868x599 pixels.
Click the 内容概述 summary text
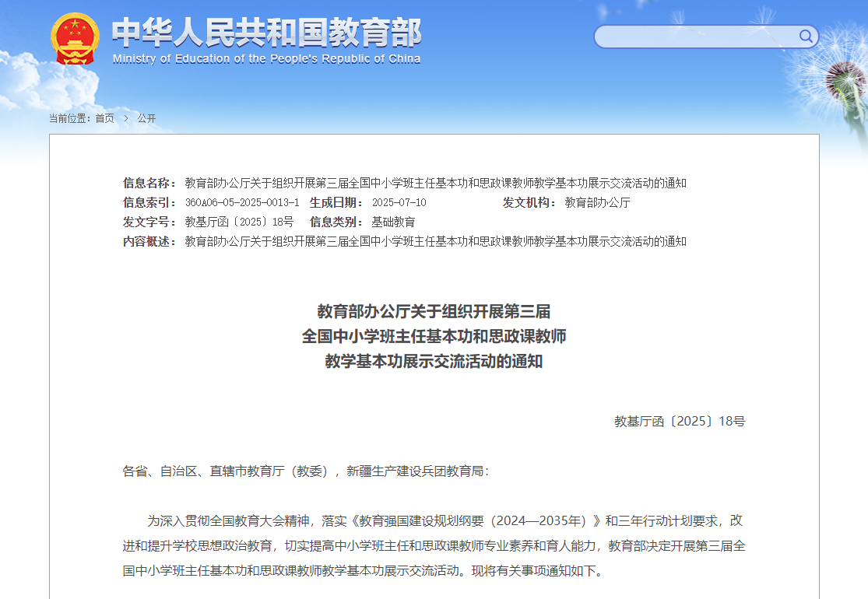tap(435, 242)
